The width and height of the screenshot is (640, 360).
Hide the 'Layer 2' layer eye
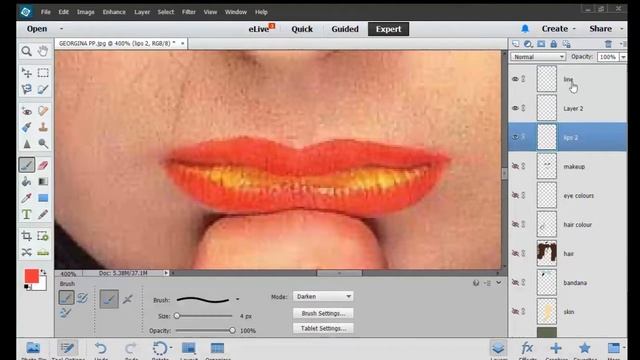515,108
